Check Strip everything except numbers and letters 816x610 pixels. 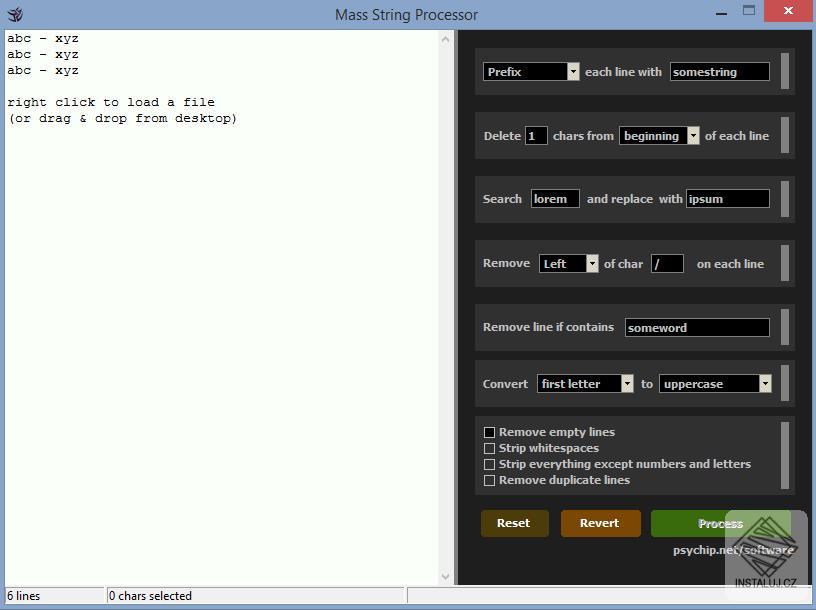[490, 464]
